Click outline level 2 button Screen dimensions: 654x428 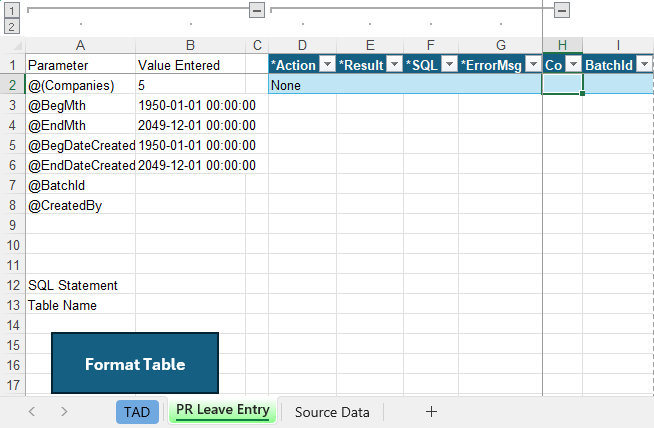point(12,27)
